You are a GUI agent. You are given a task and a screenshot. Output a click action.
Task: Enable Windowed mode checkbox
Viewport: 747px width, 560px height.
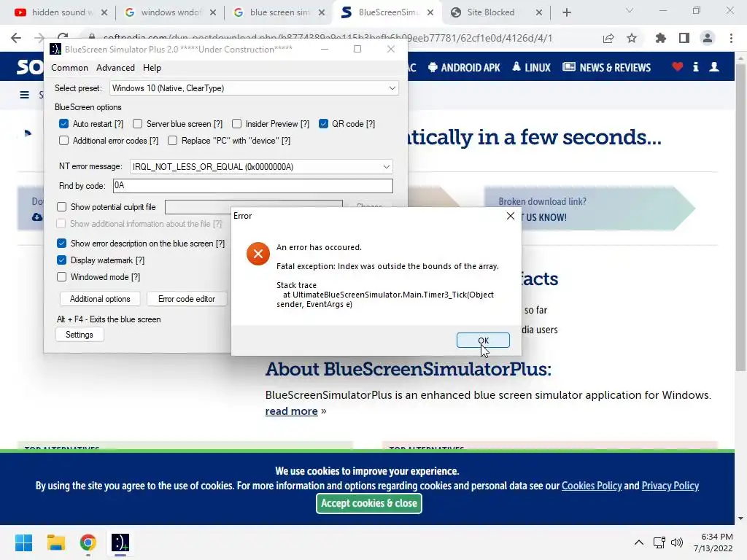61,276
